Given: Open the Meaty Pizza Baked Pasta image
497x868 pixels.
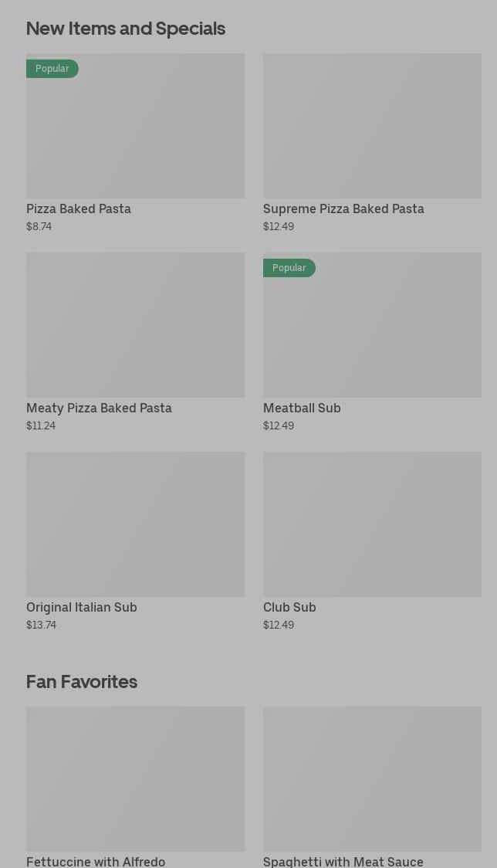Looking at the screenshot, I should tap(135, 325).
